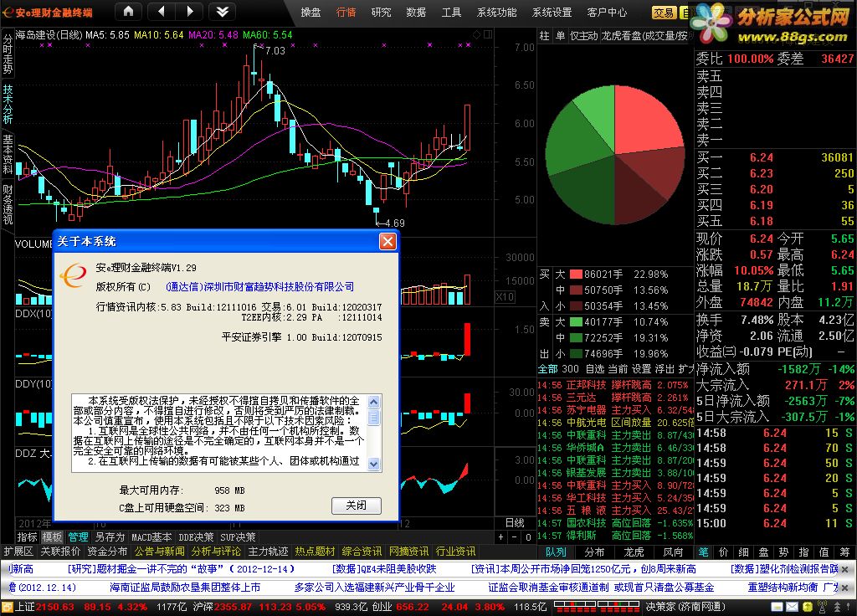The image size is (857, 616).
Task: Switch to the 龙虎 tab
Action: [x=634, y=552]
